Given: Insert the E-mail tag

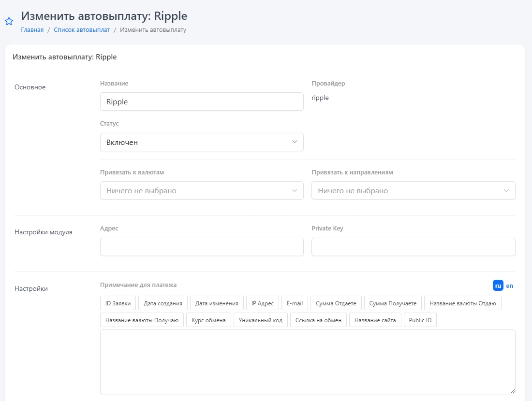Looking at the screenshot, I should 295,303.
